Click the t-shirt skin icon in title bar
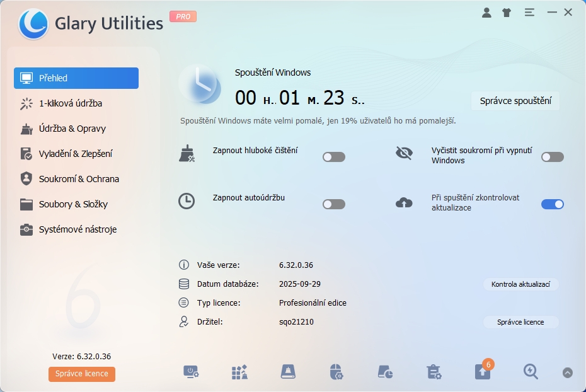 [x=507, y=12]
